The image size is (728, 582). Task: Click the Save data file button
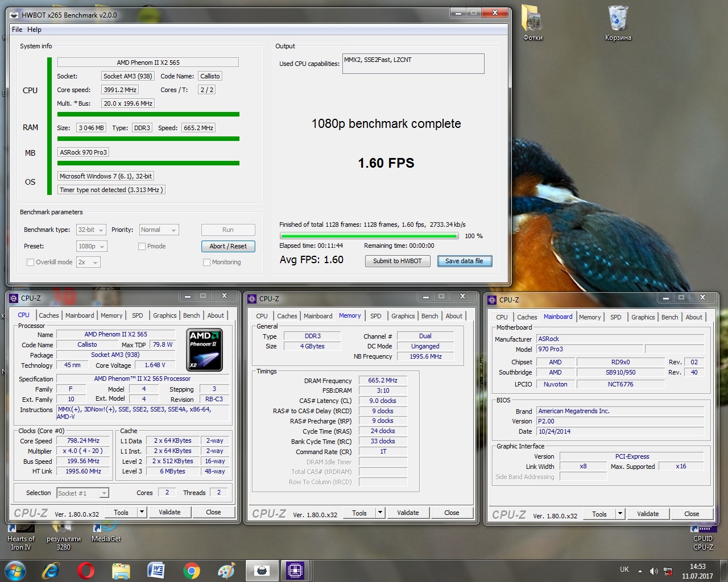click(x=465, y=261)
